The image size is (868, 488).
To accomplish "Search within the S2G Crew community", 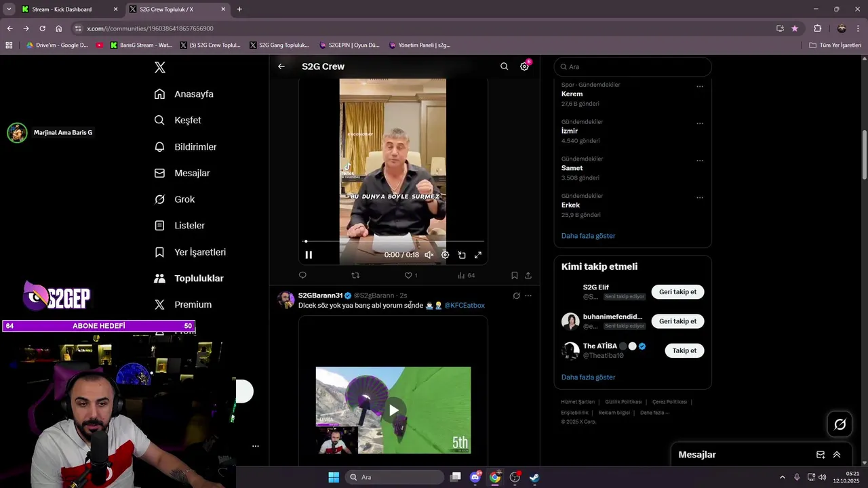I will pos(504,66).
